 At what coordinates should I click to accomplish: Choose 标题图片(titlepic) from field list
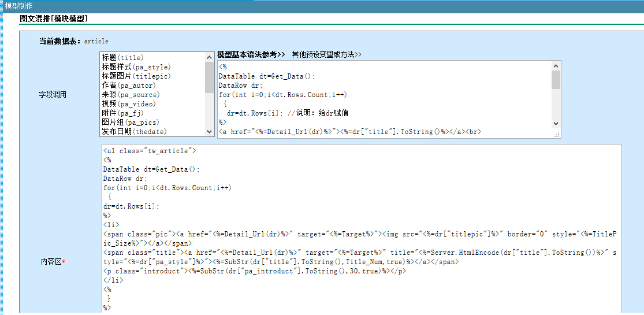click(x=136, y=76)
